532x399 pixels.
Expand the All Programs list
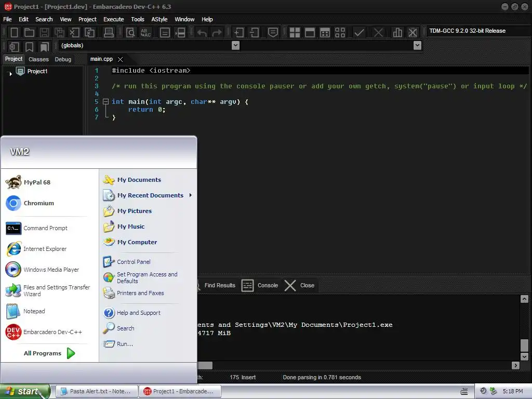[49, 353]
